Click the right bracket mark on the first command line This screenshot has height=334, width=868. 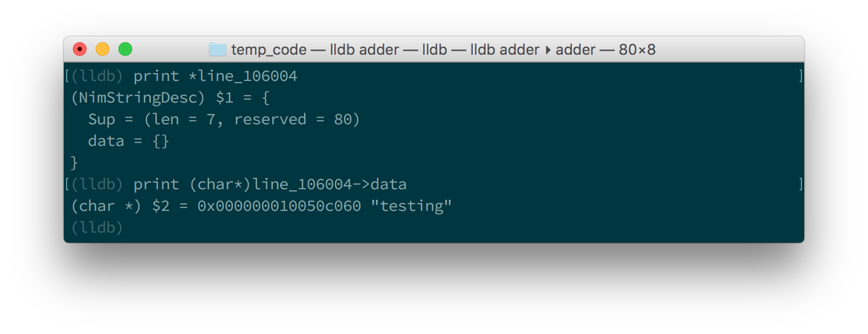pyautogui.click(x=801, y=76)
